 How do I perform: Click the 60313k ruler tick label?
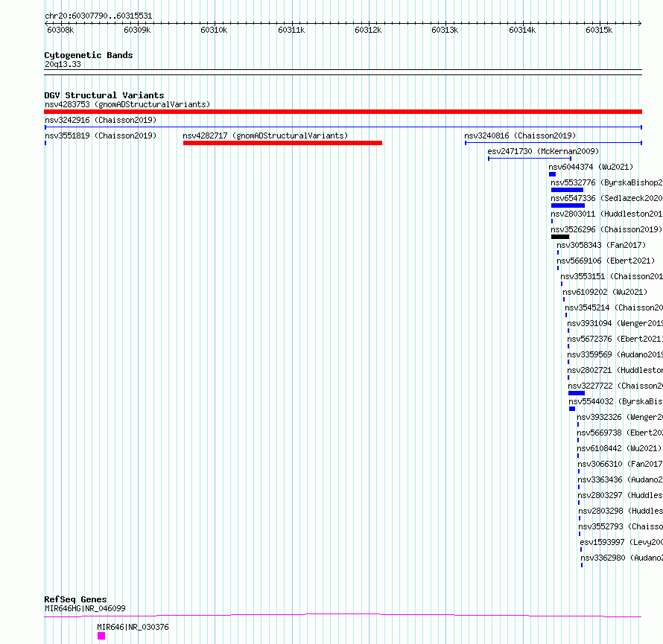coord(445,31)
